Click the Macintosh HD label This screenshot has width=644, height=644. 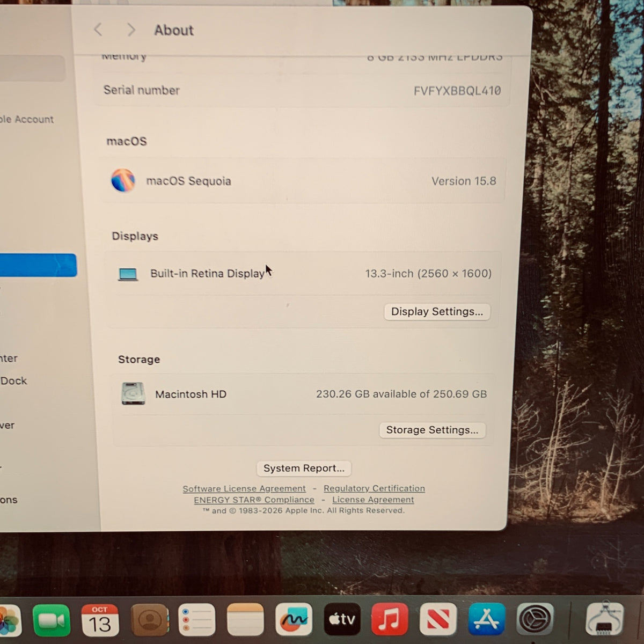tap(191, 394)
